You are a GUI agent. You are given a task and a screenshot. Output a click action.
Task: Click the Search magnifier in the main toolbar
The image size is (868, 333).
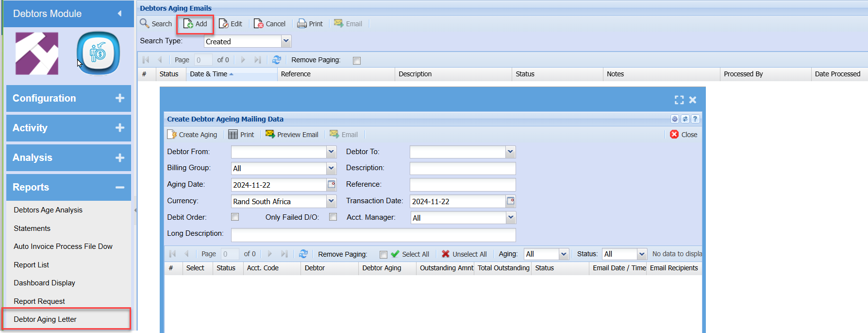(145, 23)
